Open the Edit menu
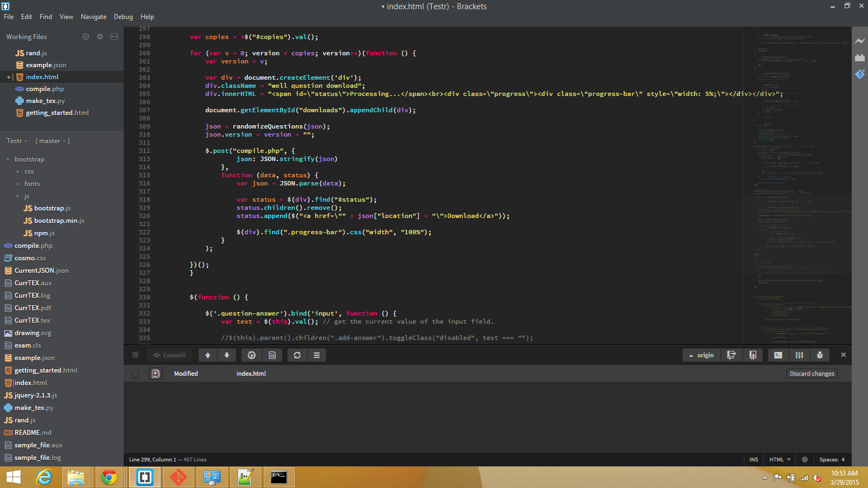 coord(27,17)
